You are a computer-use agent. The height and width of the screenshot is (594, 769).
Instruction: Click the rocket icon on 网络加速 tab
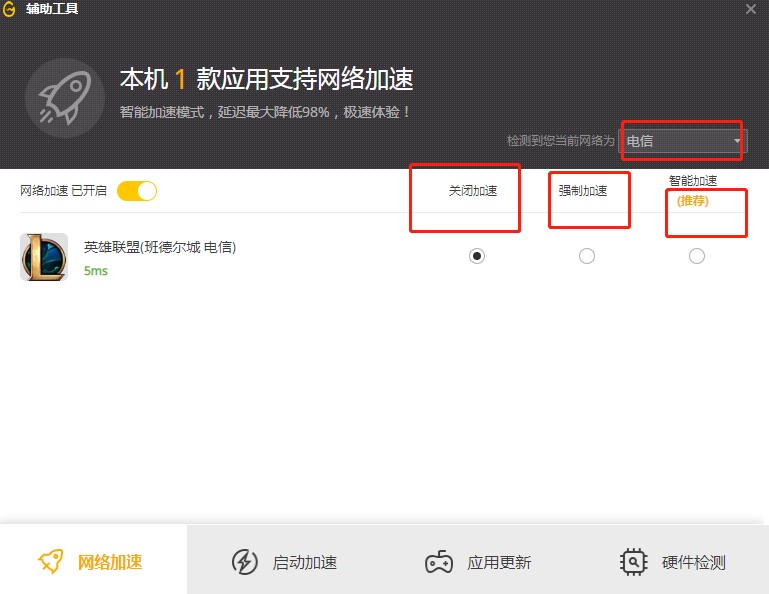point(51,561)
